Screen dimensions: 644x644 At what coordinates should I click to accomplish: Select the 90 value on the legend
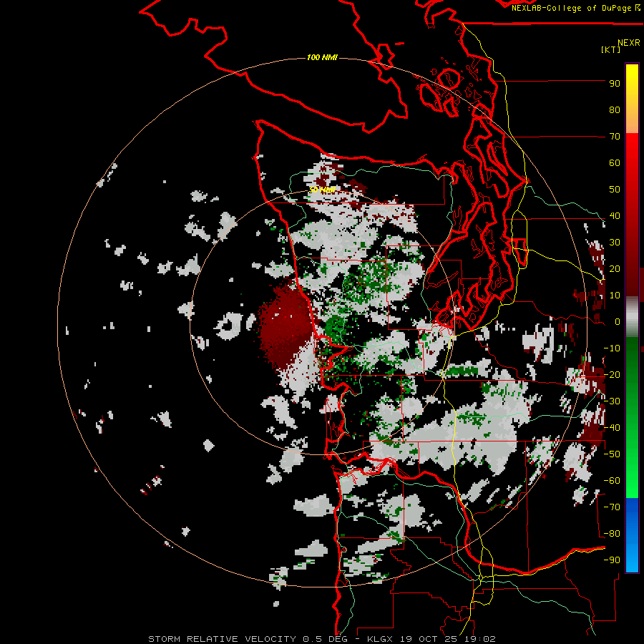615,84
